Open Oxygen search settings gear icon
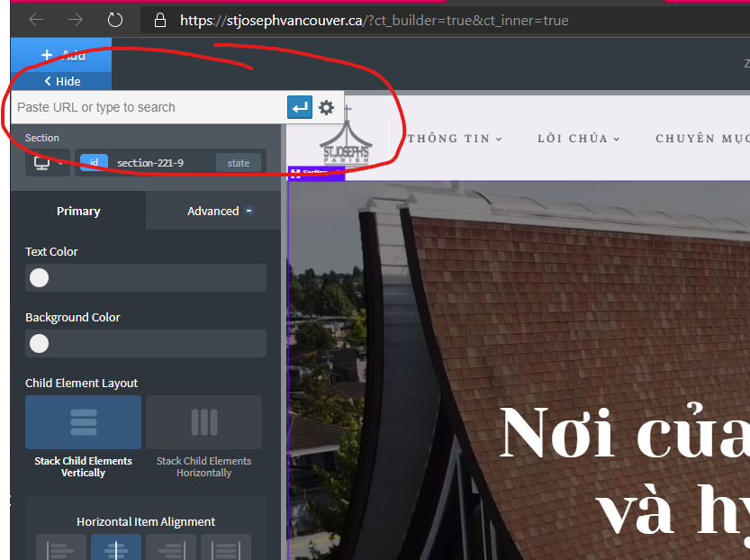Viewport: 750px width, 560px height. (x=326, y=107)
